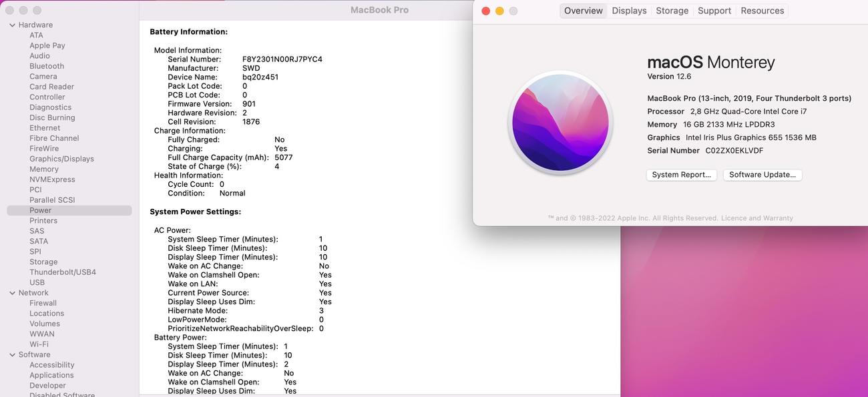Click the System Power Settings heading

[x=196, y=212]
